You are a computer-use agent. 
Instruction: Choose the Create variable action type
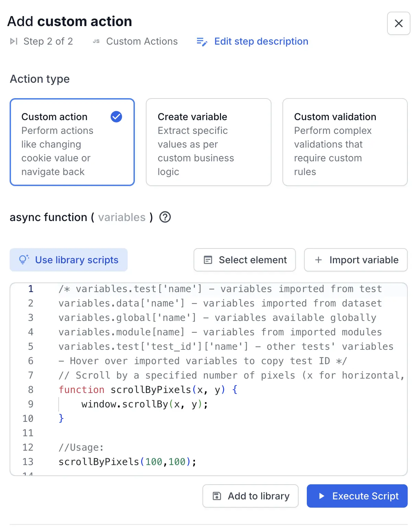208,142
